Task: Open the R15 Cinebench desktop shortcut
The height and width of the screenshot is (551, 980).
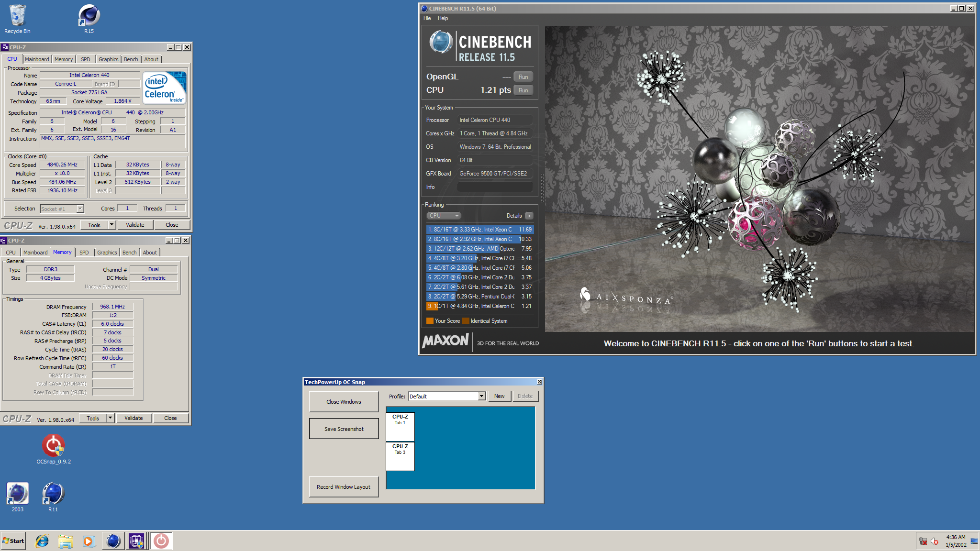Action: [89, 19]
